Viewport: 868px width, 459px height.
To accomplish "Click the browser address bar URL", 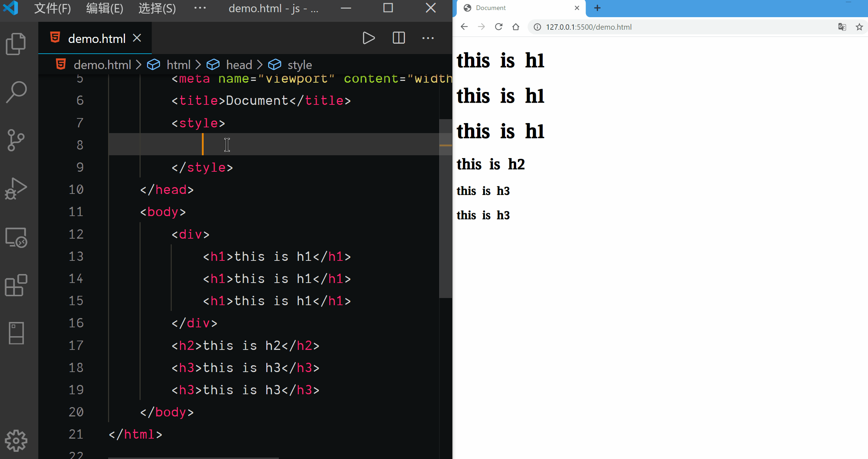I will point(588,27).
